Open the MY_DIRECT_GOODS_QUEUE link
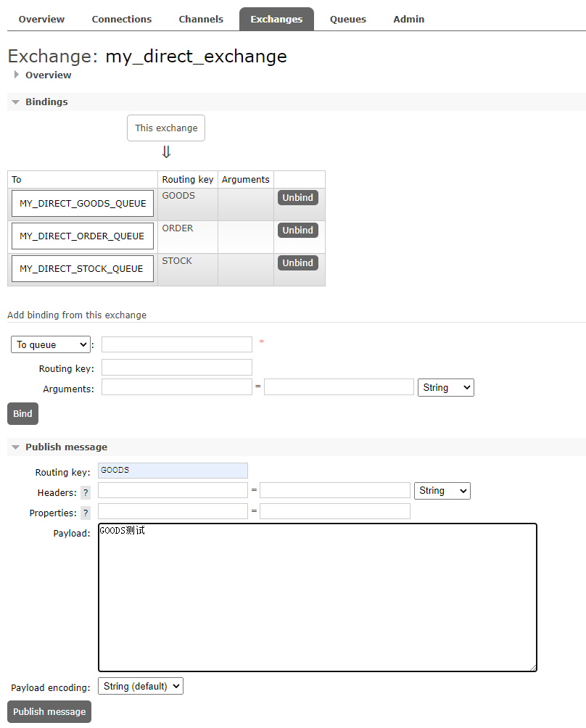The width and height of the screenshot is (586, 728). 82,203
